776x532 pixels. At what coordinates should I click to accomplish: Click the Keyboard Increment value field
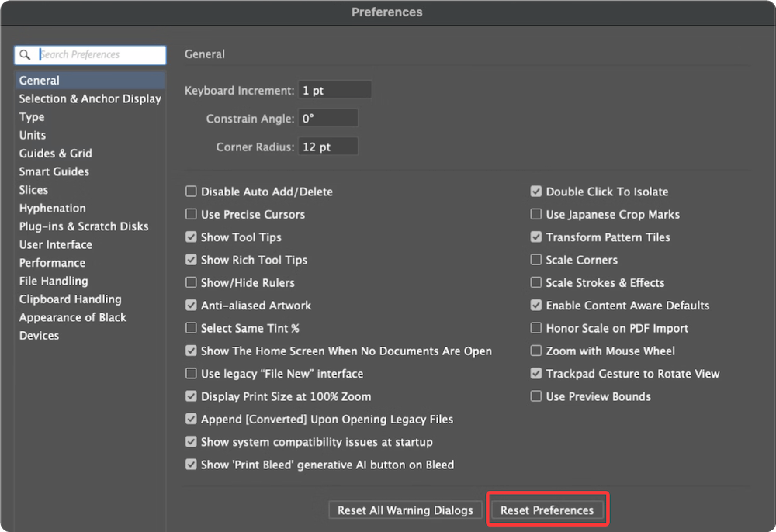335,89
